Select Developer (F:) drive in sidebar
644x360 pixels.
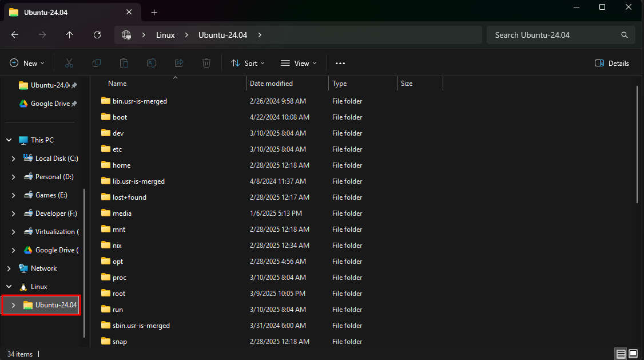click(50, 213)
